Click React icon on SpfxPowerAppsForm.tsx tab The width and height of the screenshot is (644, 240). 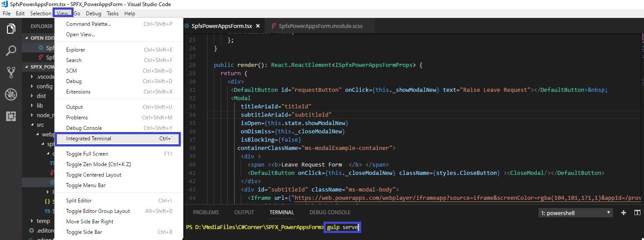(x=186, y=26)
